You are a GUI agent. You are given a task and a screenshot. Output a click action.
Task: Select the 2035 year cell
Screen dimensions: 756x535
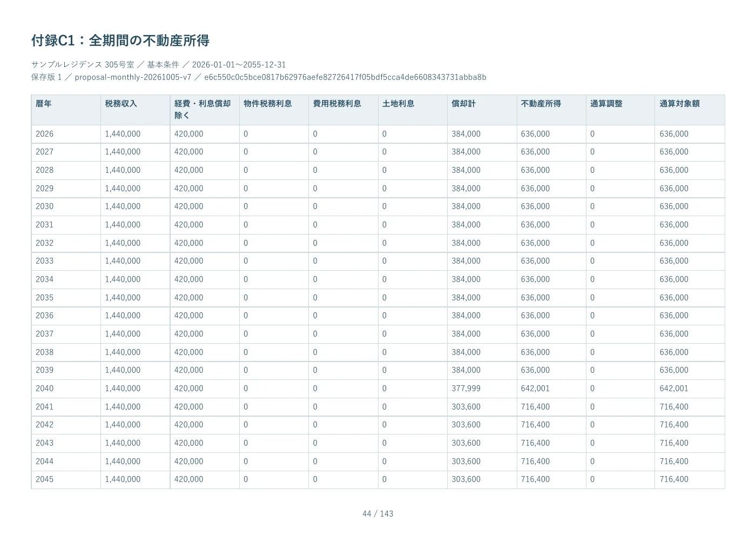click(x=66, y=298)
